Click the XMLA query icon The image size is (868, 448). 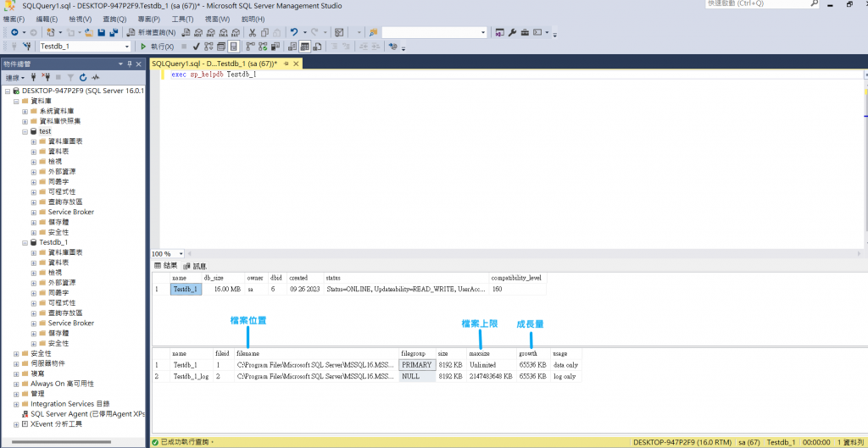[x=223, y=33]
